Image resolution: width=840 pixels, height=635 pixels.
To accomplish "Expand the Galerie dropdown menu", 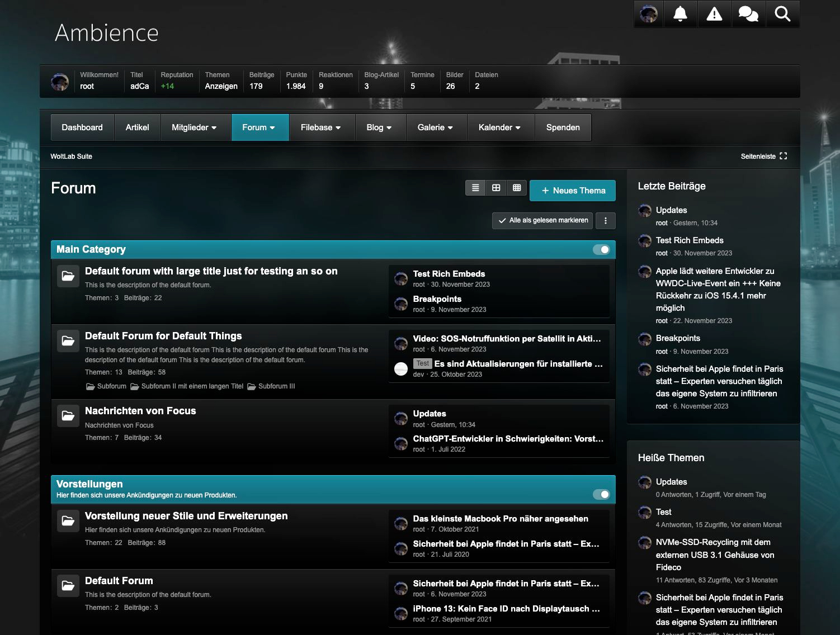I will 435,127.
